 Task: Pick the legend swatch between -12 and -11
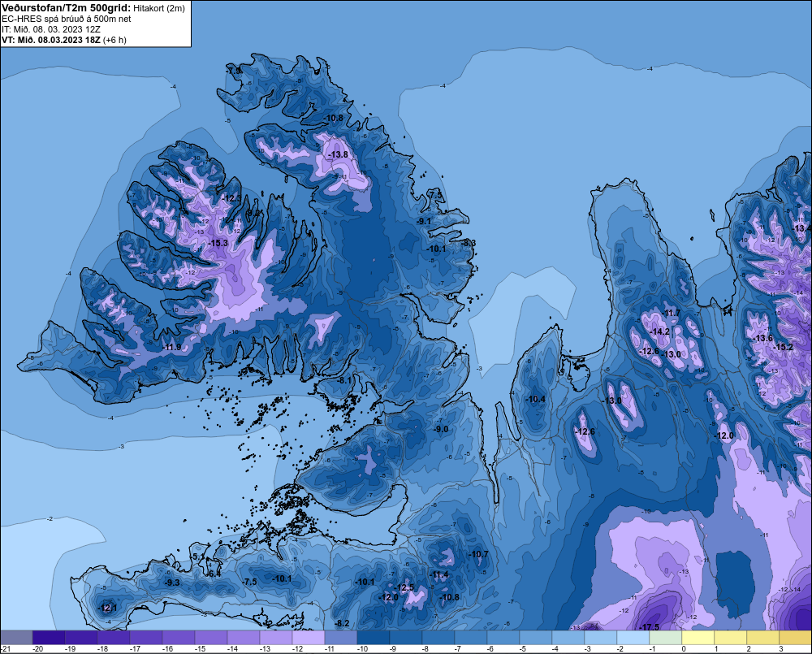point(309,637)
